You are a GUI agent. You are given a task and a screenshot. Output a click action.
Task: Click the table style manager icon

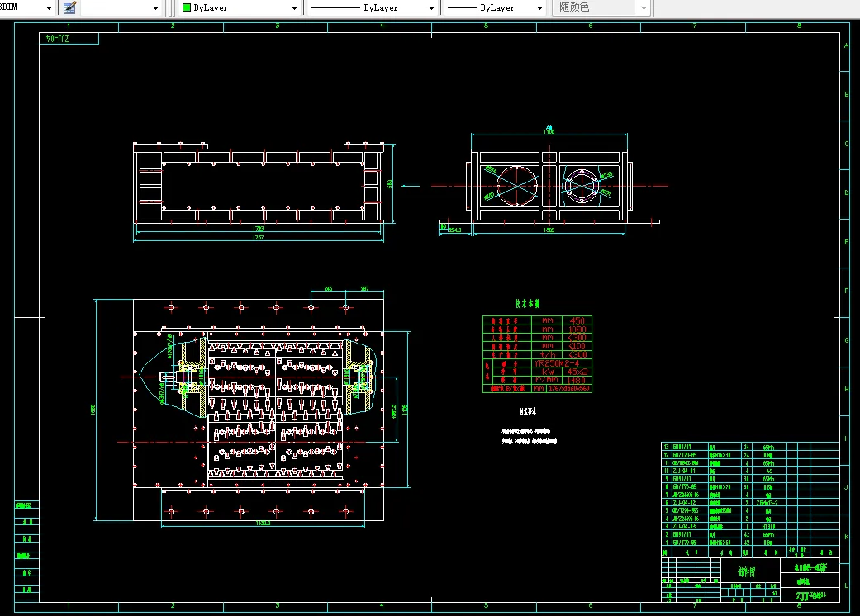[x=69, y=7]
